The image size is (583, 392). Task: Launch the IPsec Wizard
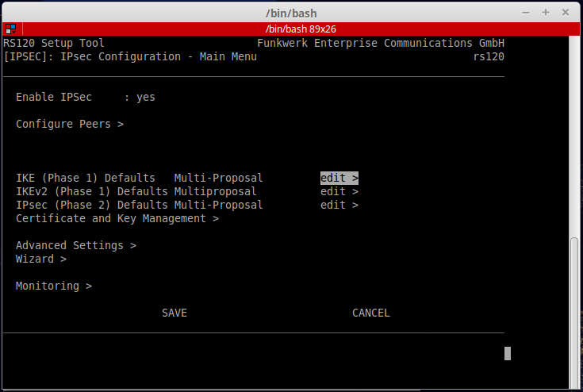[41, 259]
